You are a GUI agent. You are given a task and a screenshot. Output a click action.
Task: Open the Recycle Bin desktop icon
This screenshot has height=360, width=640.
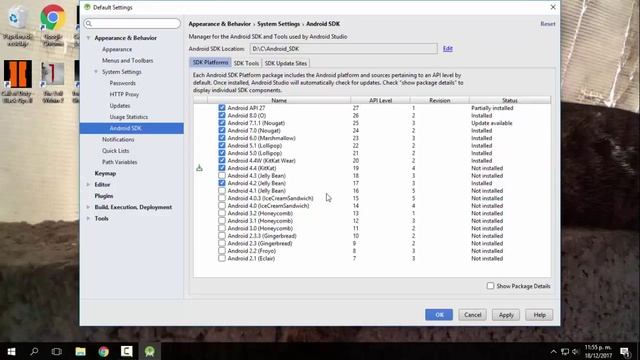[x=18, y=24]
